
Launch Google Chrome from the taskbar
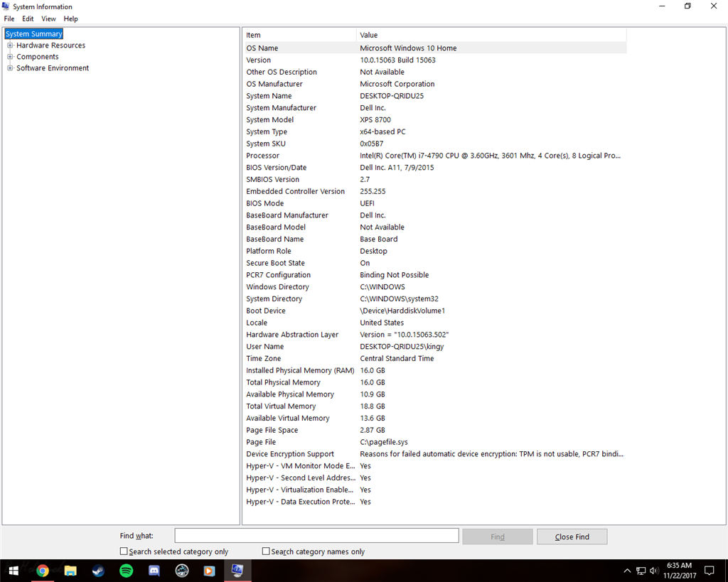click(x=42, y=571)
